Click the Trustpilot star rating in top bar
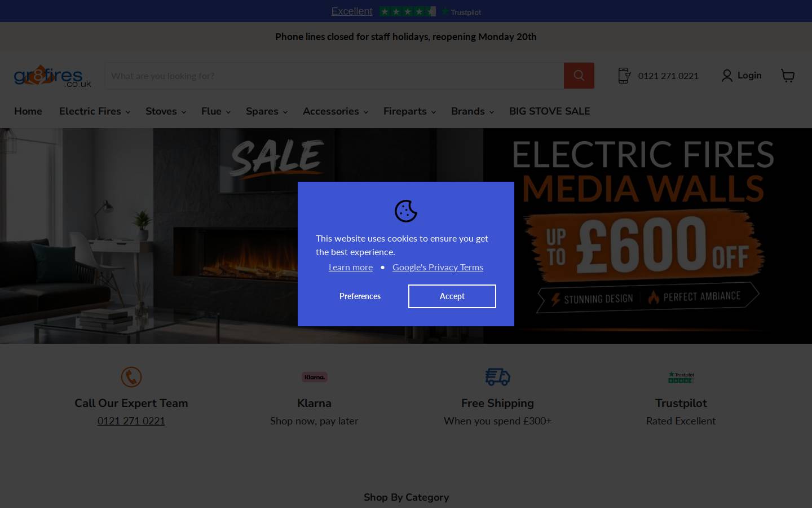 point(407,11)
